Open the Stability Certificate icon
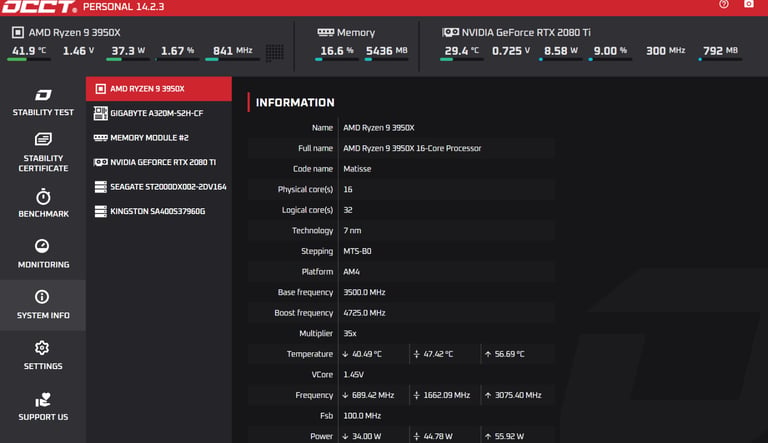This screenshot has height=443, width=768. pyautogui.click(x=43, y=139)
